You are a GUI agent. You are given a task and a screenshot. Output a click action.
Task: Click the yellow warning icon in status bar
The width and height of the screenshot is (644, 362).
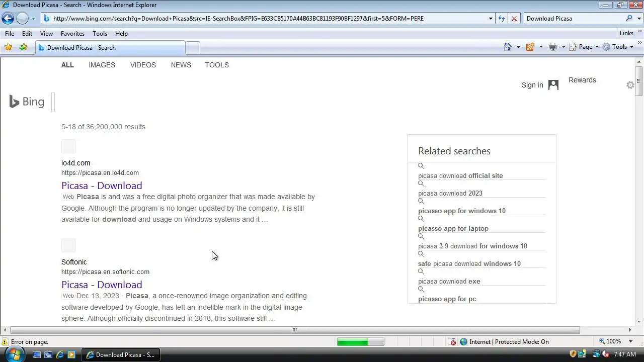(5, 342)
